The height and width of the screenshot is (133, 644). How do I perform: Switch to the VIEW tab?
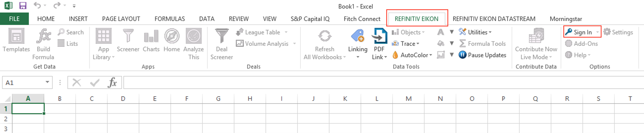269,19
